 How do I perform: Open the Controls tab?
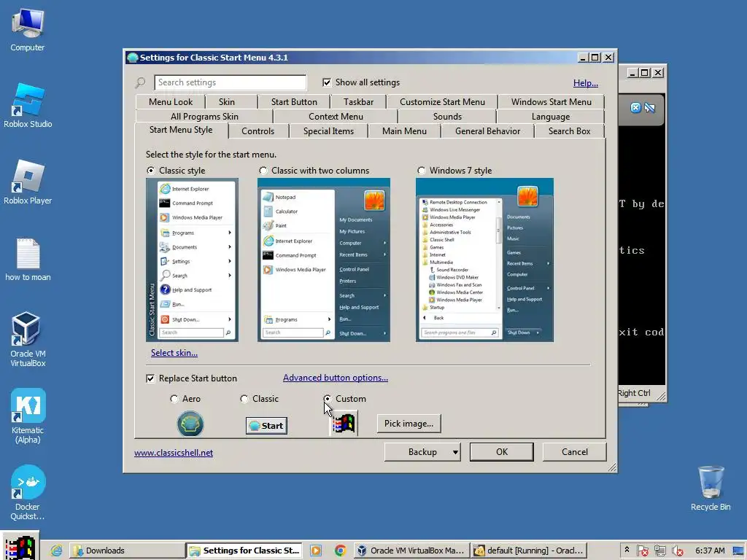258,131
